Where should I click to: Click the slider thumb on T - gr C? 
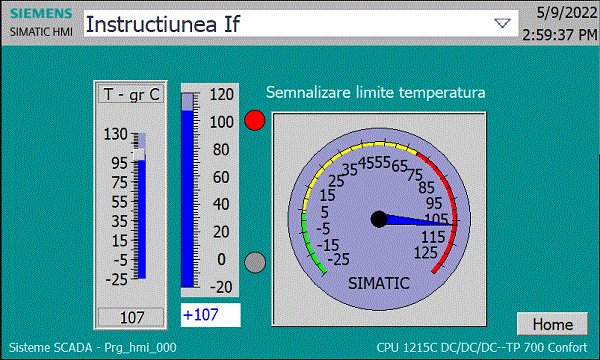pos(139,155)
